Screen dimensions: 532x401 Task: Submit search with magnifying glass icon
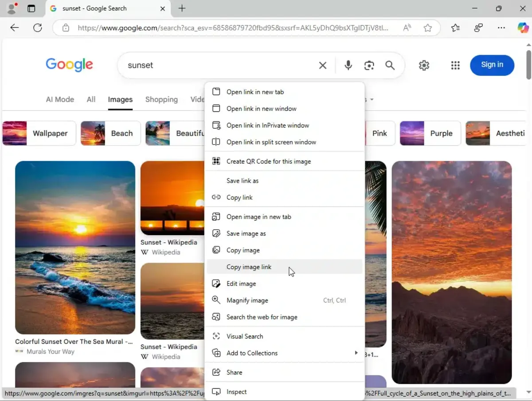click(390, 65)
